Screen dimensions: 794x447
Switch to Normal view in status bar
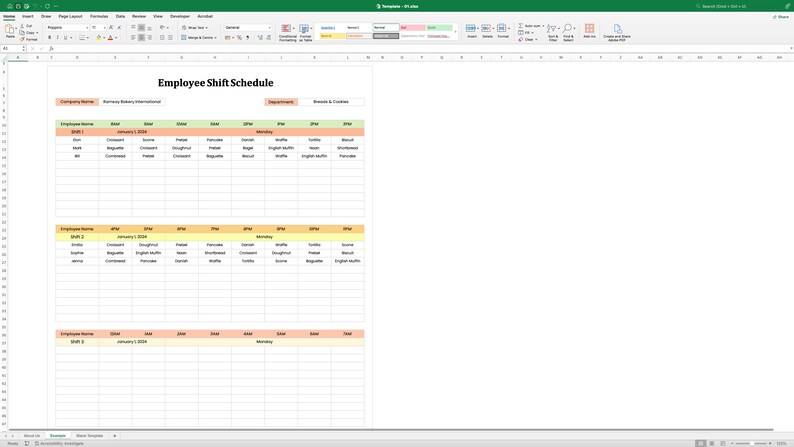pyautogui.click(x=700, y=443)
